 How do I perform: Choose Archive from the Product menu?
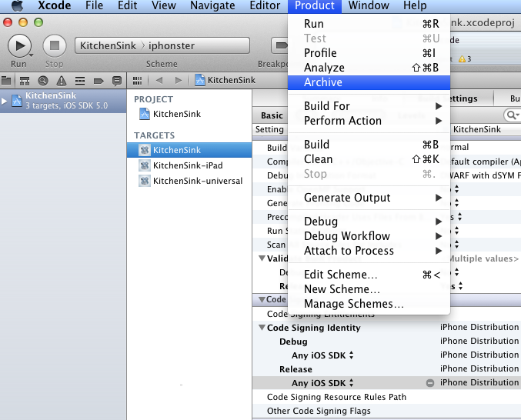pyautogui.click(x=369, y=82)
